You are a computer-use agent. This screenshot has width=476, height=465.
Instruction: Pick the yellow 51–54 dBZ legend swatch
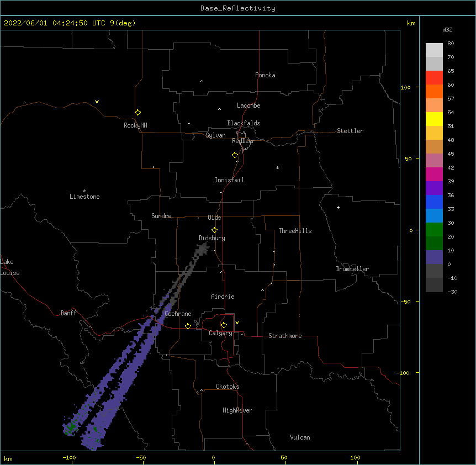click(434, 119)
